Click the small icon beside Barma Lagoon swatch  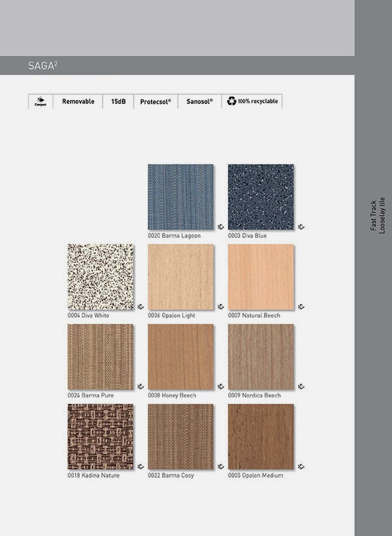coord(221,227)
